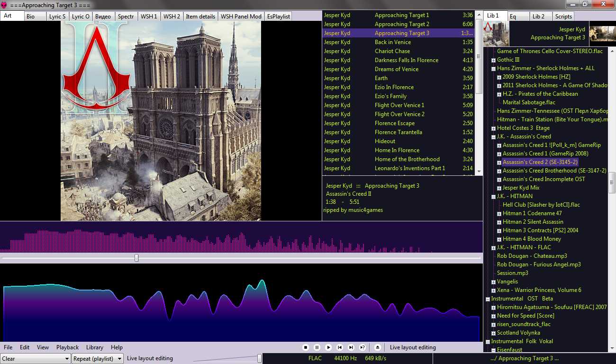Image resolution: width=616 pixels, height=364 pixels.
Task: Open the Library menu
Action: tap(95, 347)
